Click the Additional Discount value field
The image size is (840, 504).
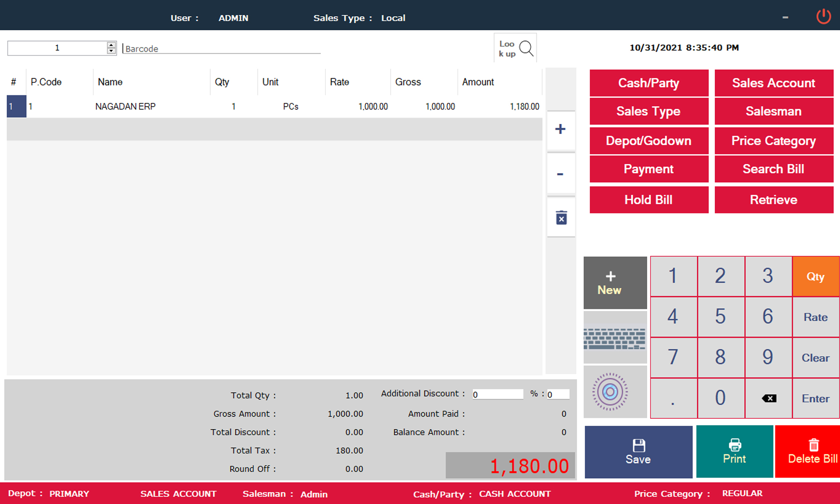tap(498, 394)
